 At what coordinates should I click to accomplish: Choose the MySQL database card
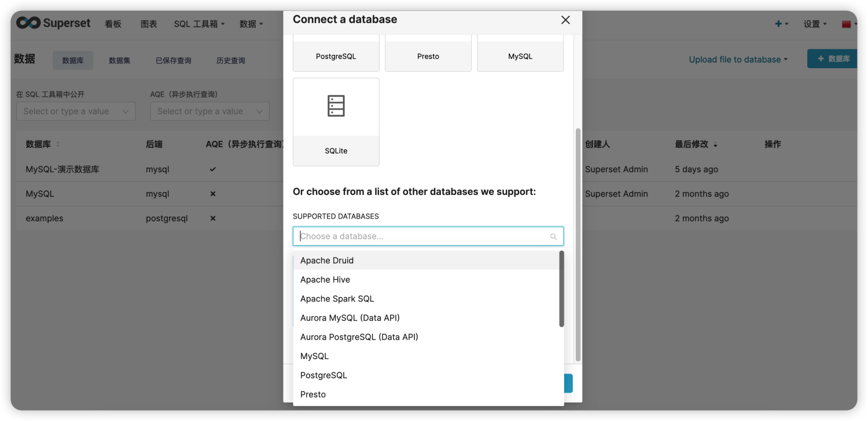coord(520,53)
